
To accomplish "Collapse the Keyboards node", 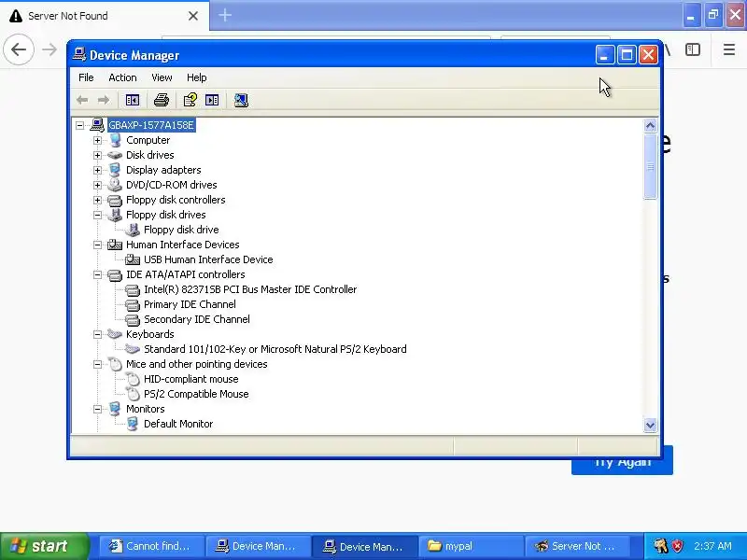I will pos(97,334).
